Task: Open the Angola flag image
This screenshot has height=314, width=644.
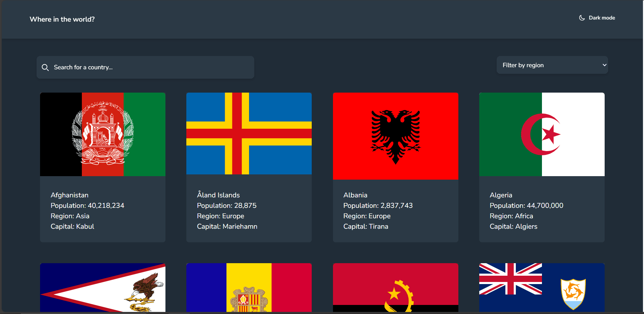Action: click(396, 288)
